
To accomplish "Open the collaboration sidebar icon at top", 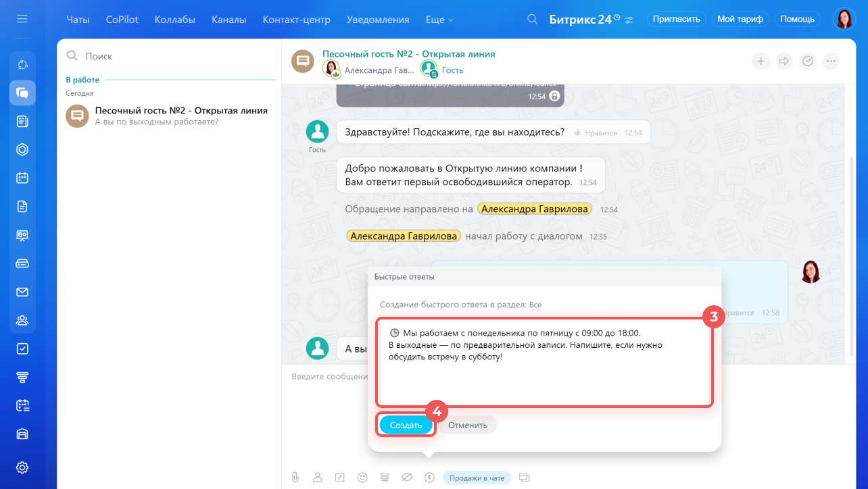I will coord(22,65).
